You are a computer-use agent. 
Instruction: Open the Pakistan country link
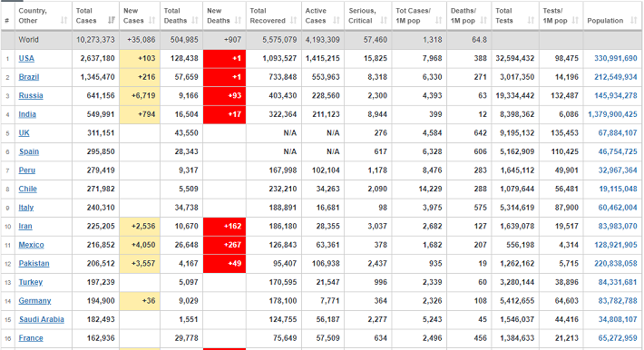(34, 263)
